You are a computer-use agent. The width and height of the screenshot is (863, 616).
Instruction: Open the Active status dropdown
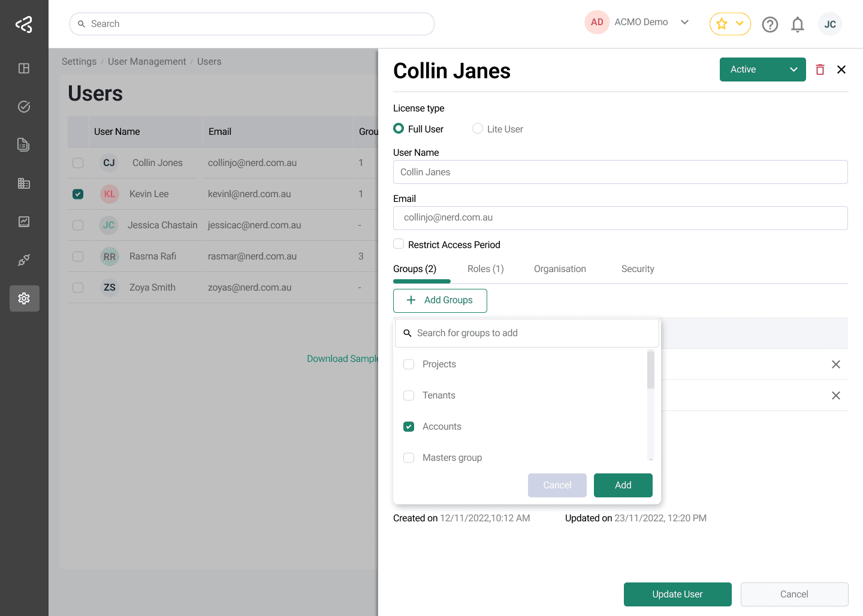pos(762,70)
